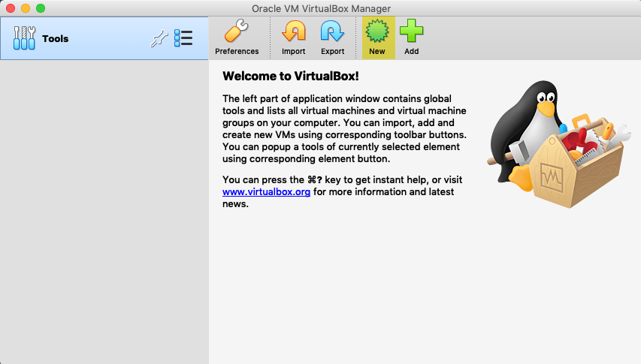Click the 'Welcome to VirtualBox!' heading
Viewport: 641px width, 364px height.
tap(291, 76)
